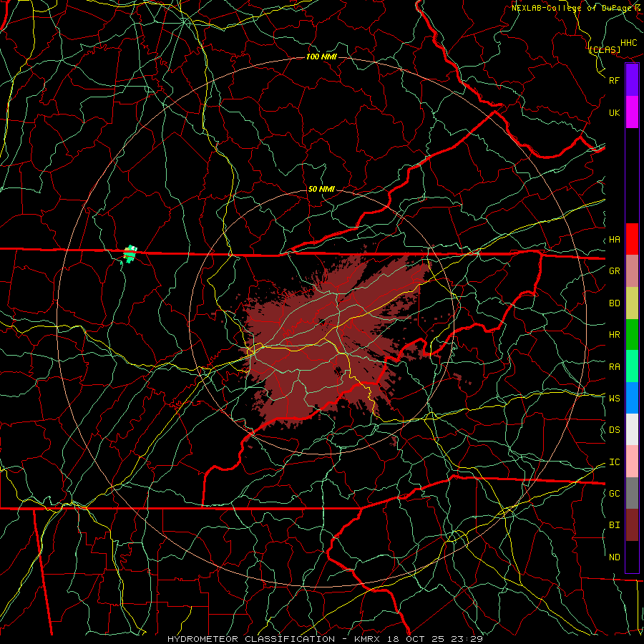Click the blue WS legend swatch
This screenshot has height=644, width=644.
point(632,398)
